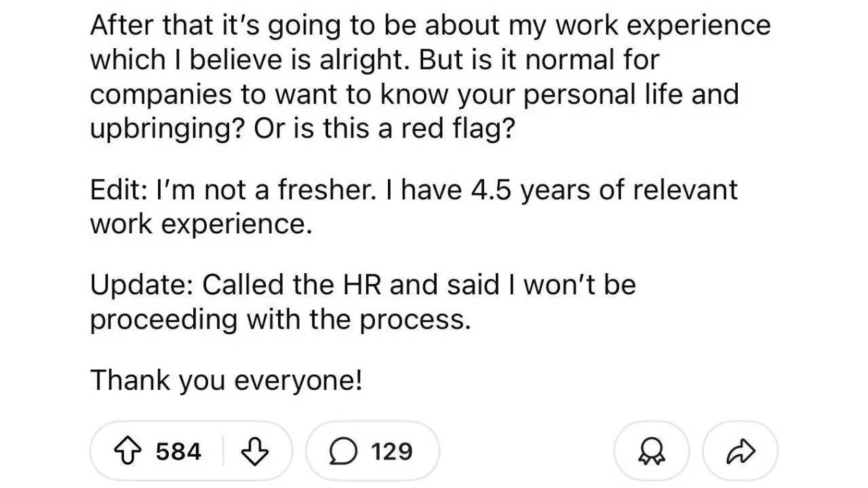Select the rounded comments pill button
The height and width of the screenshot is (488, 868).
click(x=372, y=450)
